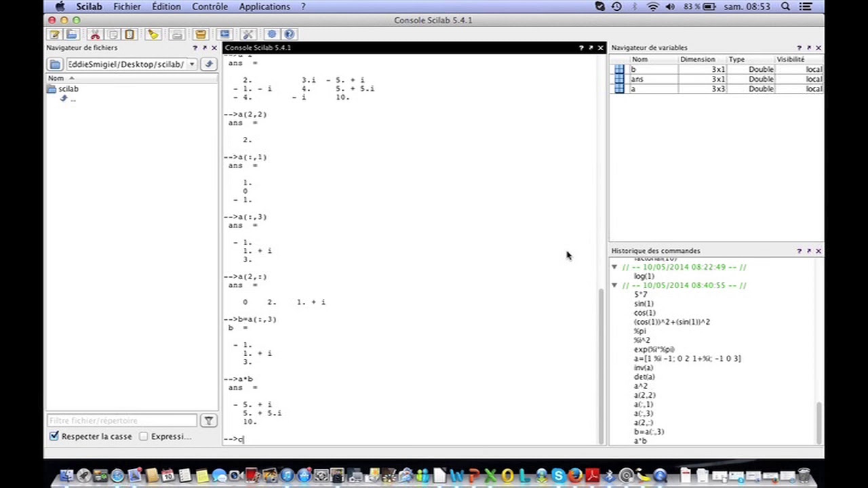The image size is (868, 488).
Task: Select history entry det(a)
Action: coord(644,377)
